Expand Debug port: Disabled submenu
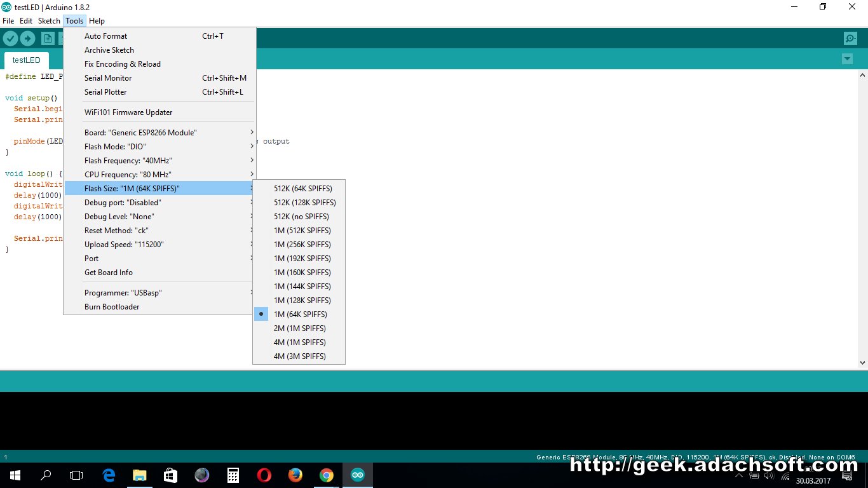 click(x=159, y=203)
